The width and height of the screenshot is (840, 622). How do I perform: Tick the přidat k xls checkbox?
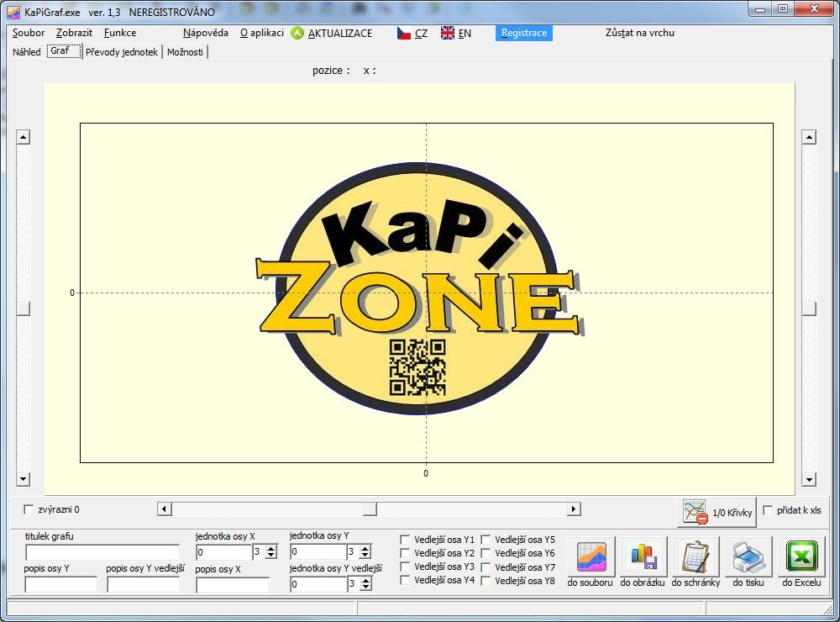point(768,510)
